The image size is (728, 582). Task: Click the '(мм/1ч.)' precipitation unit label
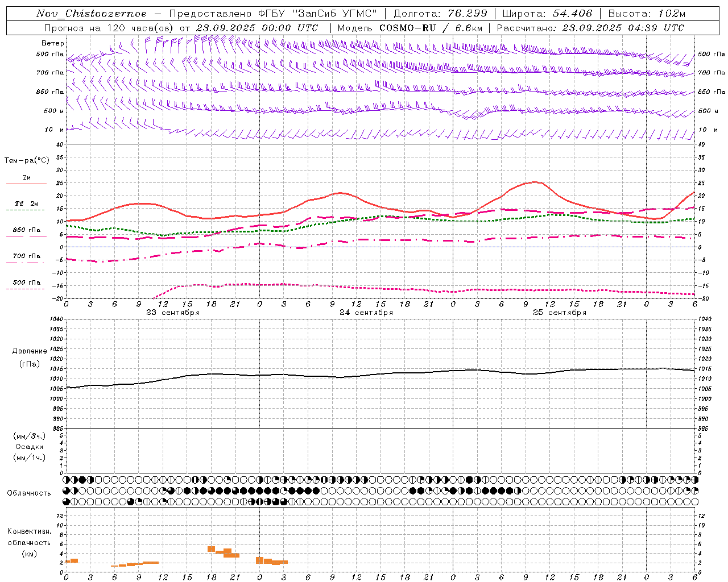[30, 458]
